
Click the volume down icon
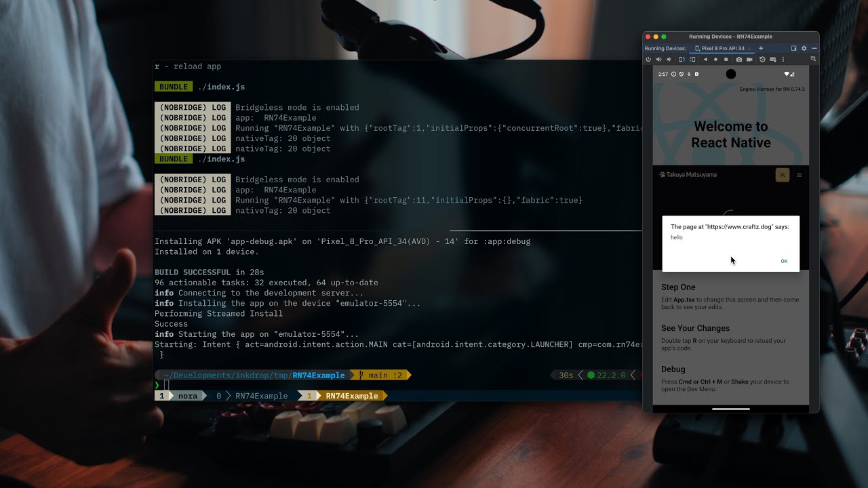[x=669, y=59]
